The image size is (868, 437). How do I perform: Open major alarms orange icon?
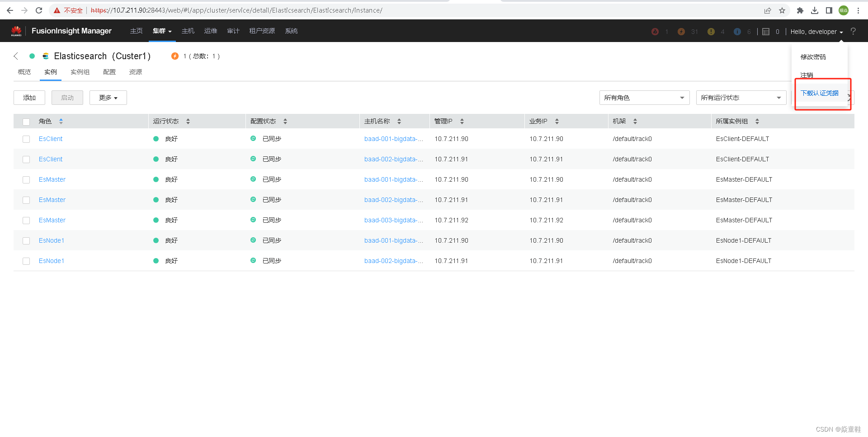tap(681, 32)
